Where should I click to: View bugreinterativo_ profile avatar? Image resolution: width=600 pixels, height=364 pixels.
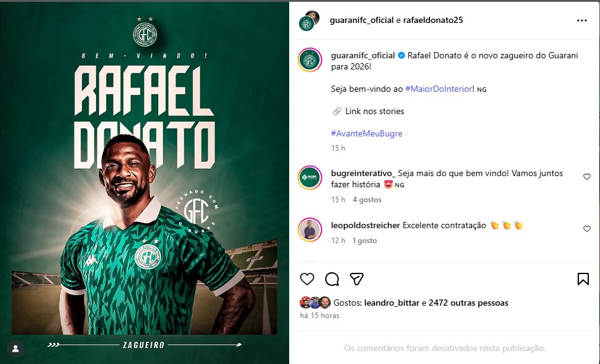click(x=310, y=177)
